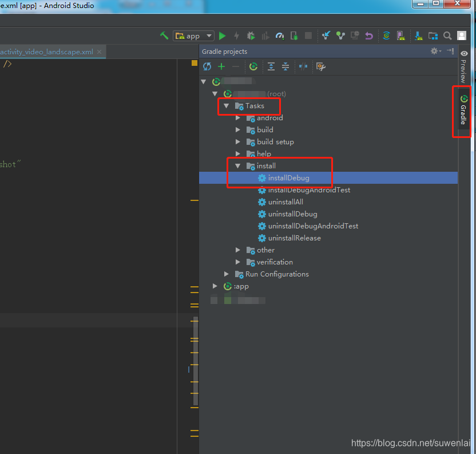
Task: Open the Gradle panel gear settings menu
Action: pos(436,51)
